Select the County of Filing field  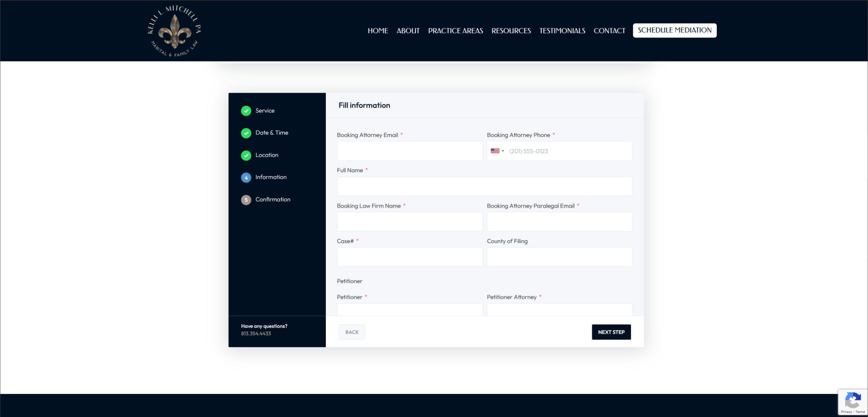pyautogui.click(x=559, y=257)
